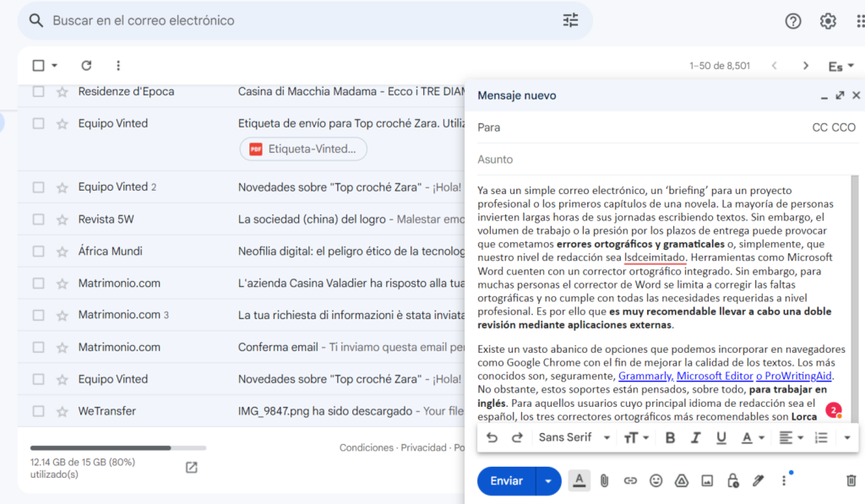Attach a file with the paperclip icon

[x=604, y=480]
